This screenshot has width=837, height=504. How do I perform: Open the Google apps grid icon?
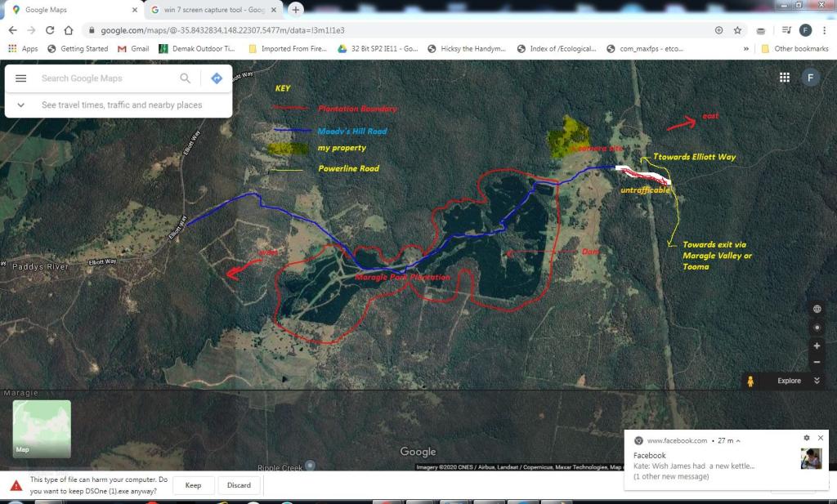(784, 76)
